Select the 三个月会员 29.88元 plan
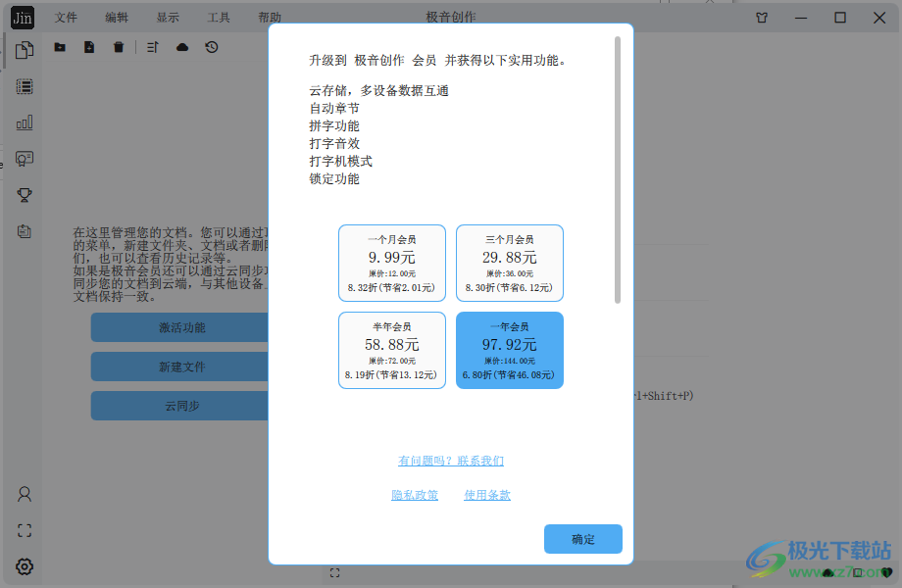 pos(510,264)
